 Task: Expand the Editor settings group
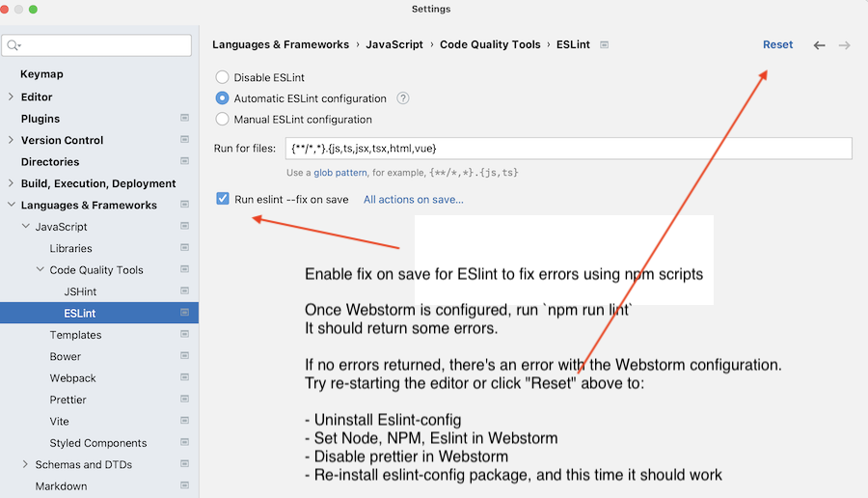[11, 97]
